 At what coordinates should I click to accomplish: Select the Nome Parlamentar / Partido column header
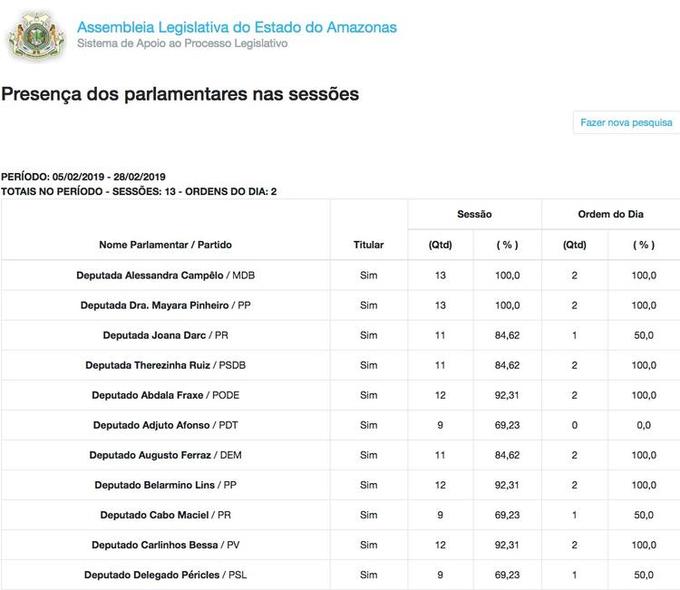tap(165, 245)
